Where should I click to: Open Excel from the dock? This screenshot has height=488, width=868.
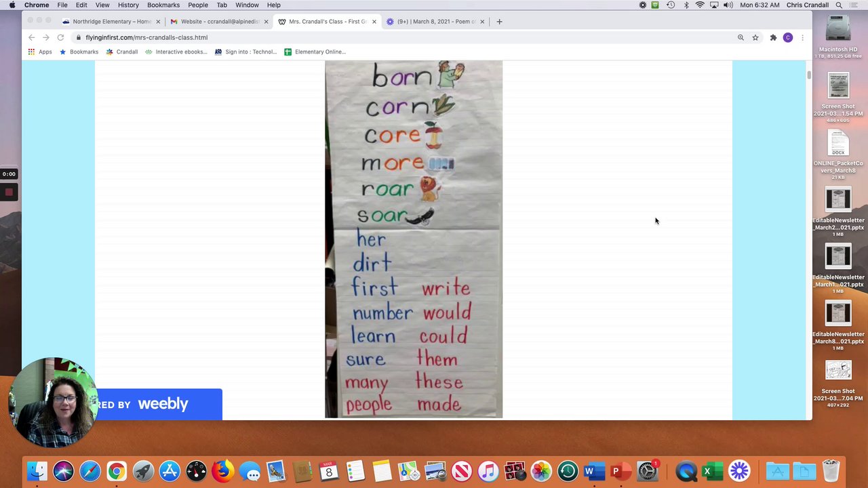click(712, 470)
